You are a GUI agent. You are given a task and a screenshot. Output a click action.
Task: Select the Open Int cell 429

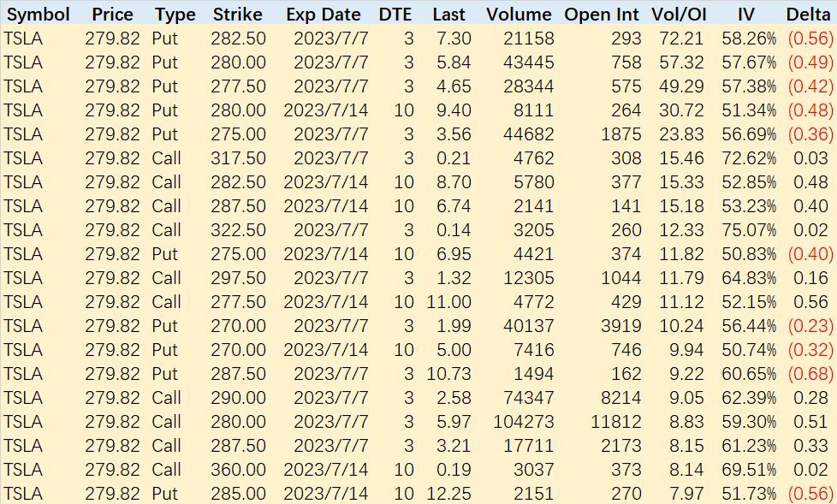point(626,302)
